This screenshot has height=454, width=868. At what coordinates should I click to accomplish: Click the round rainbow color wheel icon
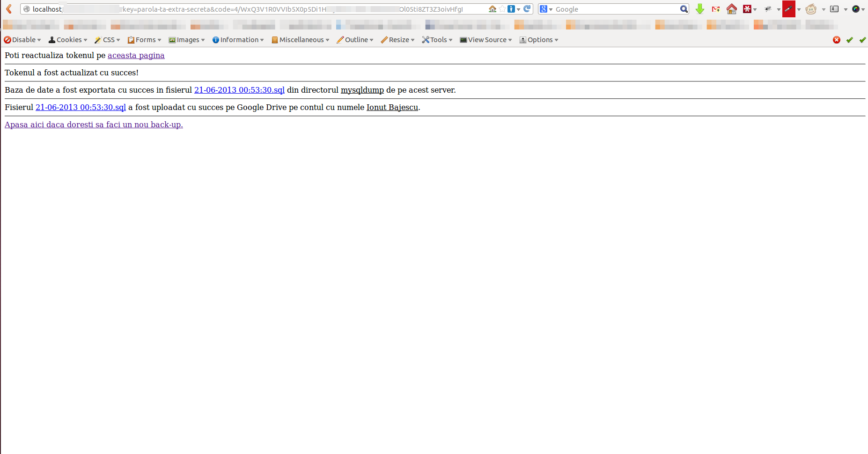856,9
